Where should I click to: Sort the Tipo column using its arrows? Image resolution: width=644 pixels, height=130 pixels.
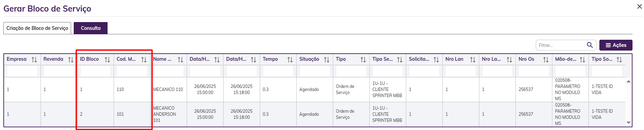pyautogui.click(x=363, y=60)
